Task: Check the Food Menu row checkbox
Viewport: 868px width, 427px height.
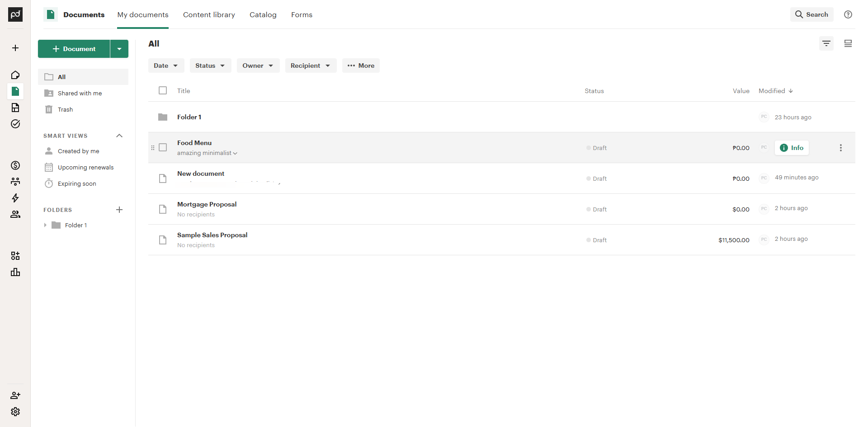Action: tap(163, 147)
